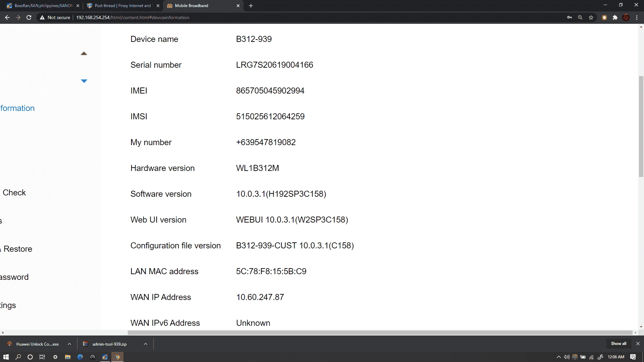Select the Device name value B312-939
Image resolution: width=644 pixels, height=362 pixels.
(254, 39)
